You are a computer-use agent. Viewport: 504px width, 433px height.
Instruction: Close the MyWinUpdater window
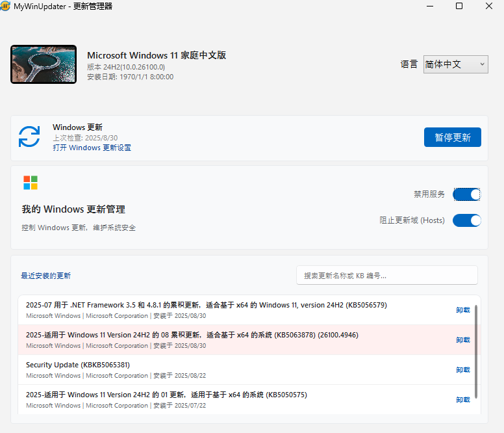click(x=489, y=6)
